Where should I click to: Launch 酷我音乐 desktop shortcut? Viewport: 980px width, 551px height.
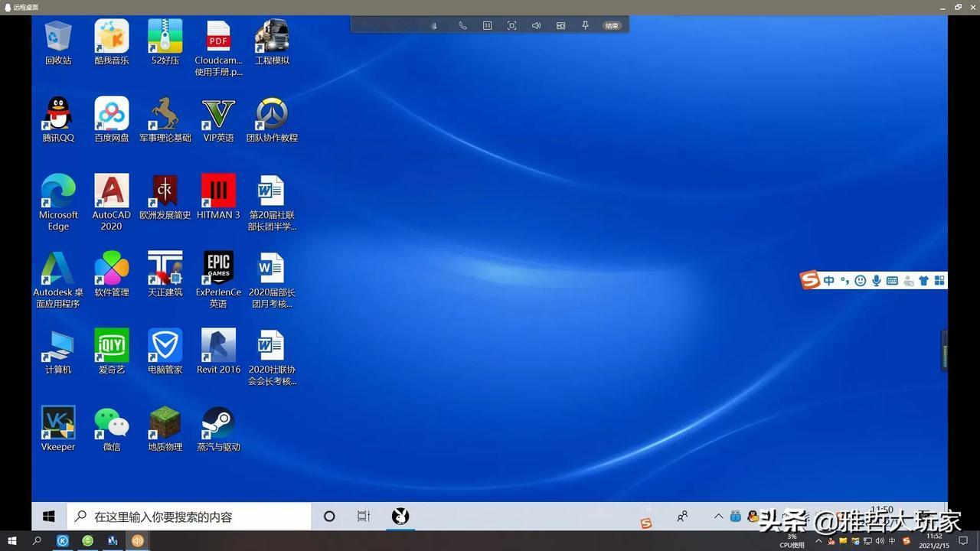112,43
